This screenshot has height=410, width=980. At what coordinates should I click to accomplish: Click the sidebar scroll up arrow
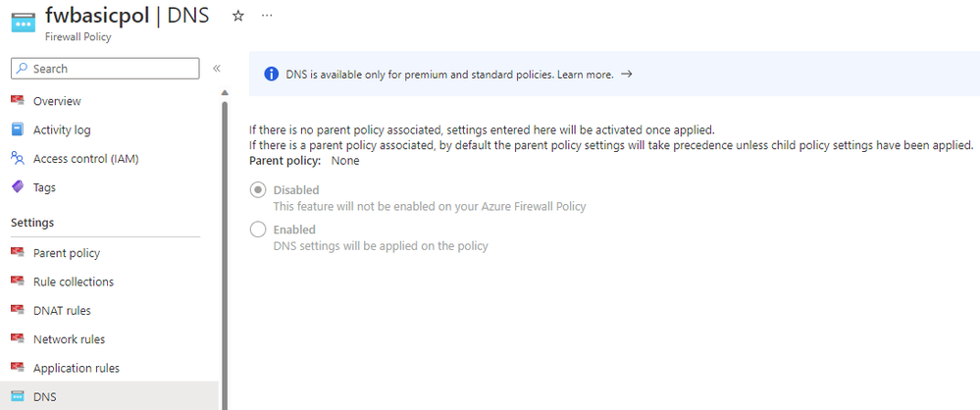[x=225, y=93]
